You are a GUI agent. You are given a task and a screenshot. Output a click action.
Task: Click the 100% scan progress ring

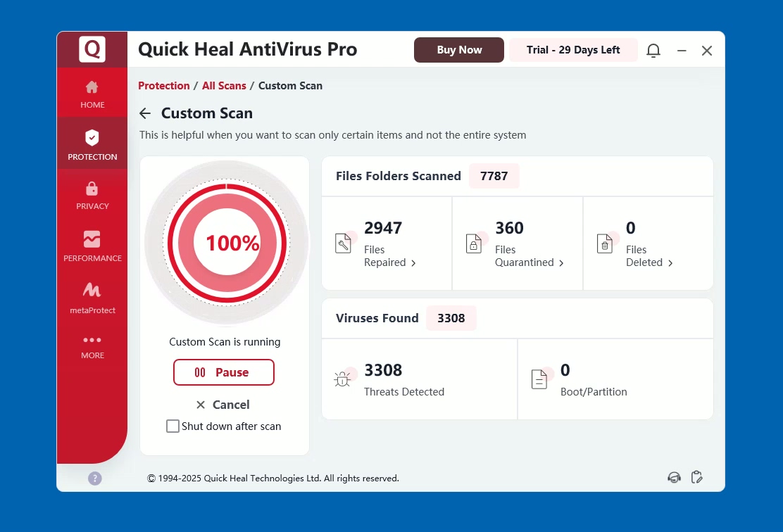pos(227,243)
